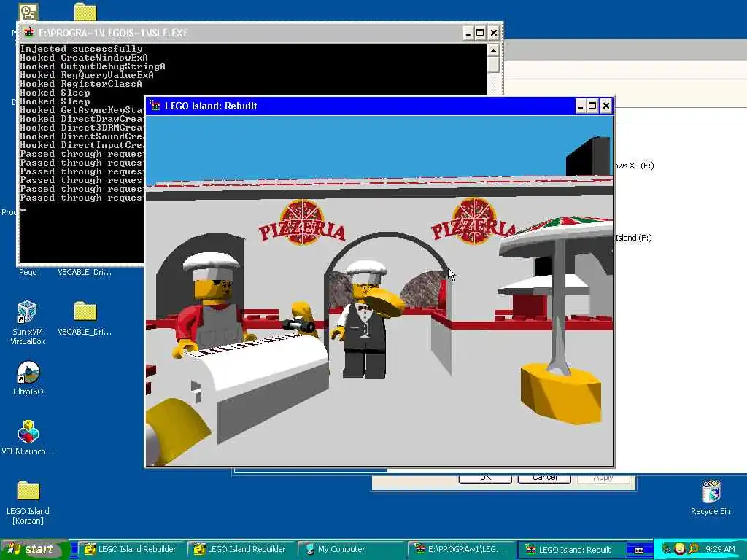This screenshot has width=747, height=560.
Task: Click the ISLE.EXE console title bar icon
Action: 28,33
